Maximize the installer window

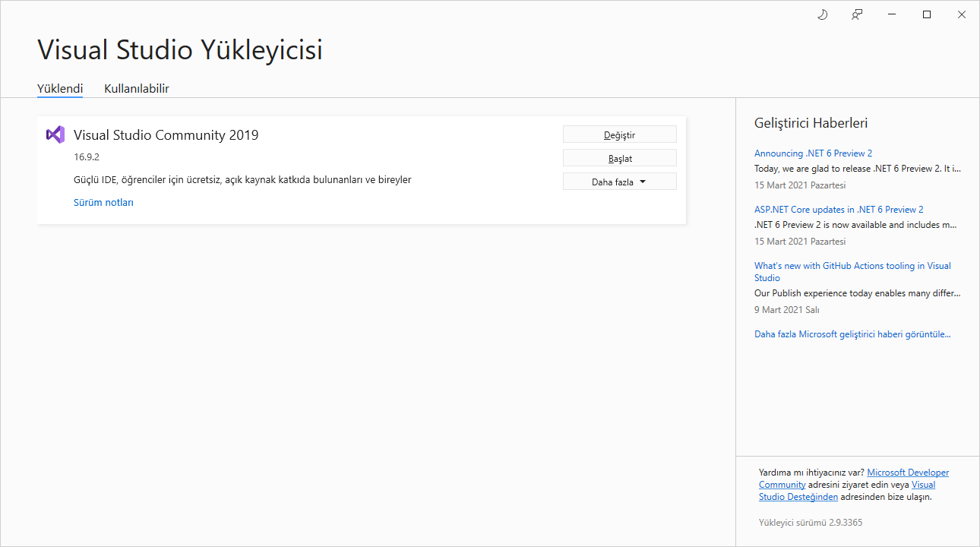pos(927,14)
